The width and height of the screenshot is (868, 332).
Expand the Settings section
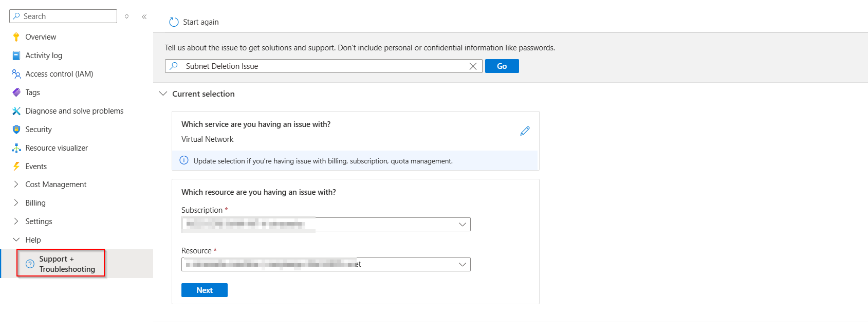16,221
